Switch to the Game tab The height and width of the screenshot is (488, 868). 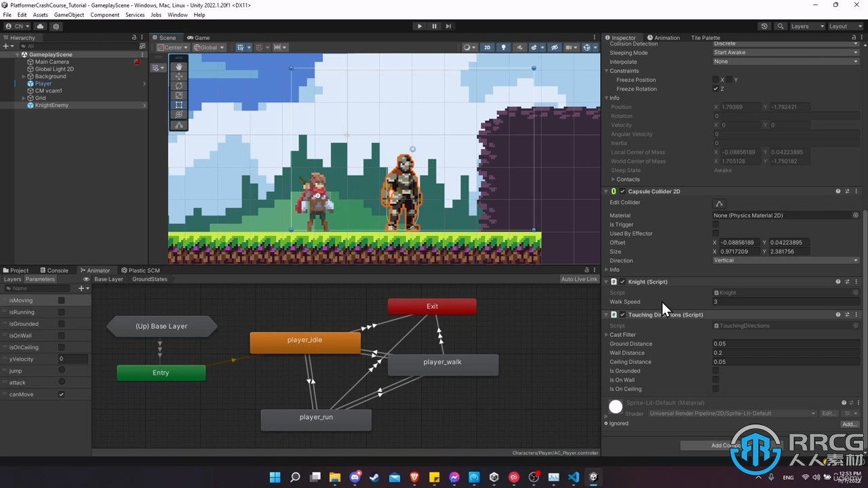tap(199, 38)
